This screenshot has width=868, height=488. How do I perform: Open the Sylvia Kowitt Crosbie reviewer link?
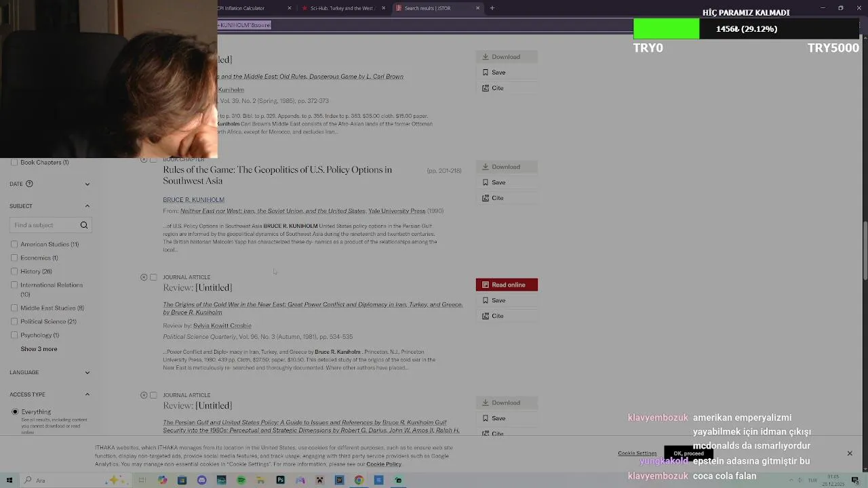222,326
